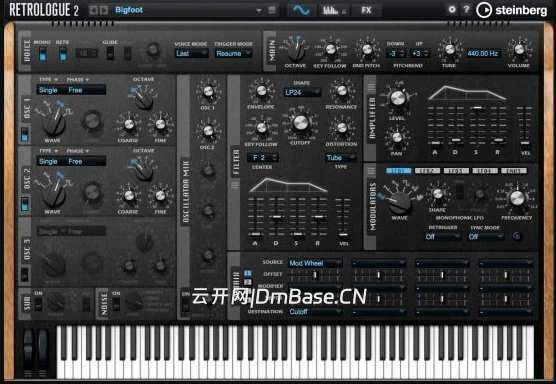The image size is (556, 384).
Task: Click the Steinberg logo
Action: tap(512, 10)
